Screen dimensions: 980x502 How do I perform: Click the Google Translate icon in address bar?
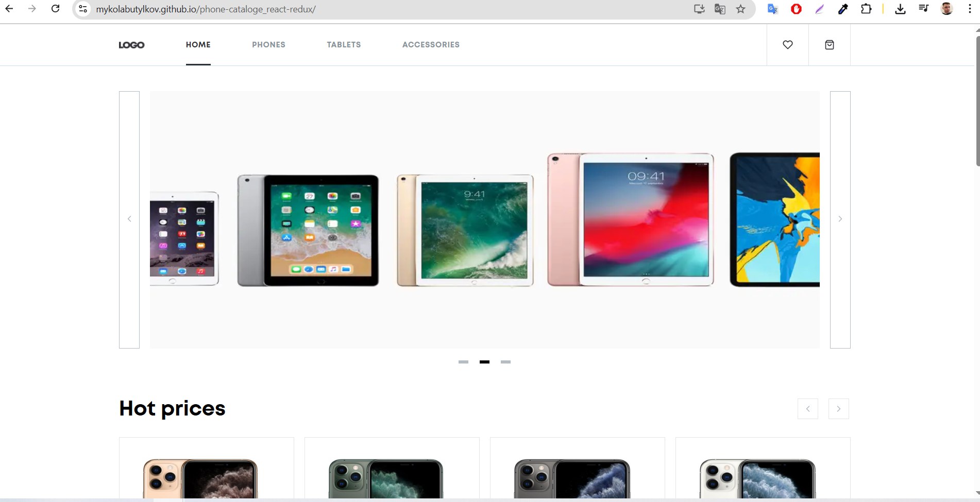click(x=720, y=9)
